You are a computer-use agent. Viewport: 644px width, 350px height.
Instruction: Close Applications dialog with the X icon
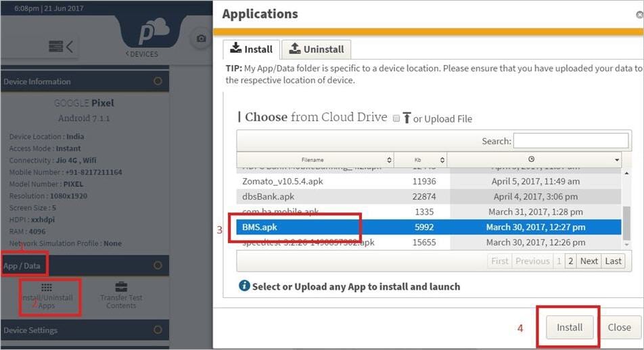640,14
